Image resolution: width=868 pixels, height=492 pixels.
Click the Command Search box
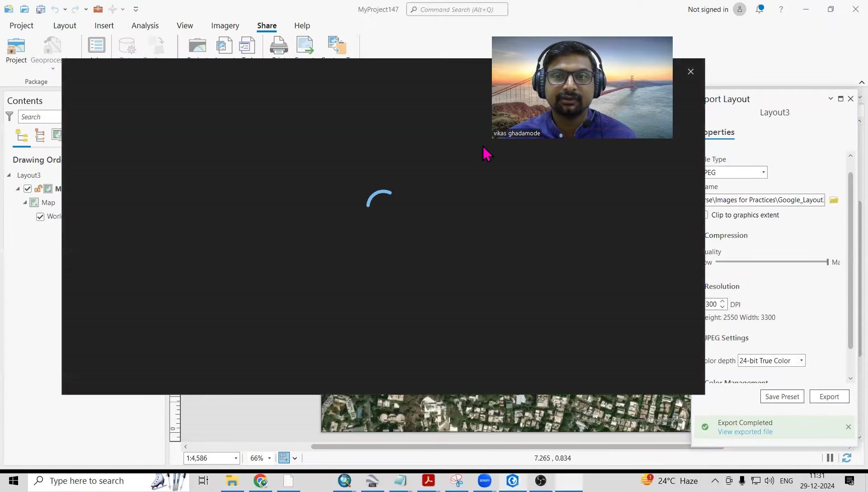click(457, 9)
